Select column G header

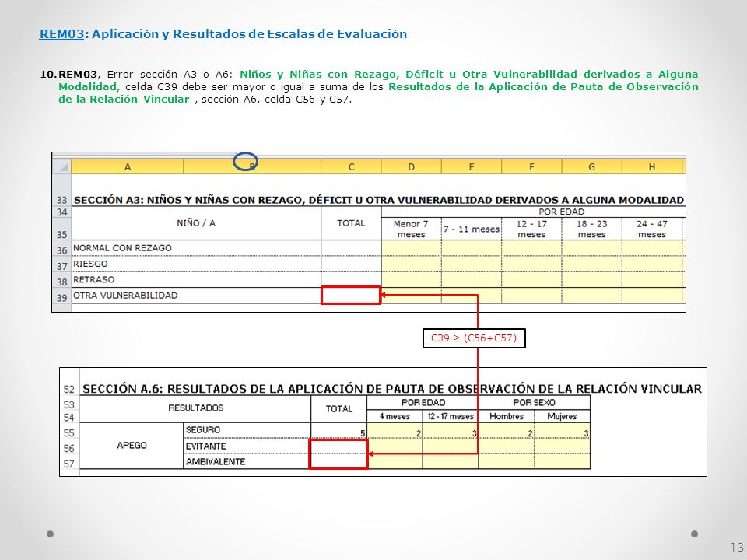tap(591, 166)
